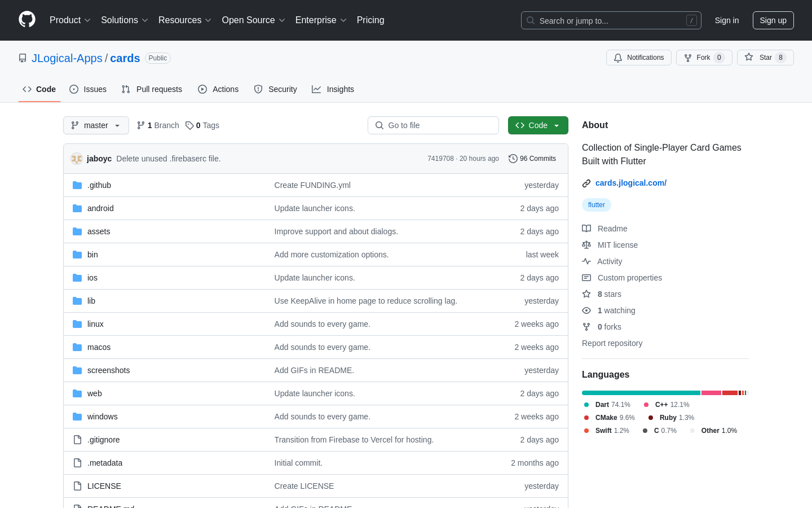Click the screenshots folder icon
Viewport: 812px width, 508px height.
pos(77,370)
